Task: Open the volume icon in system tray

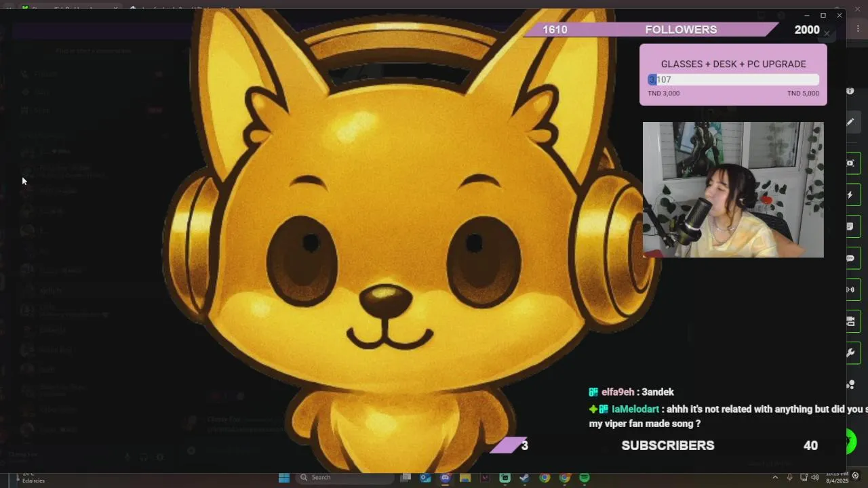Action: 814,478
